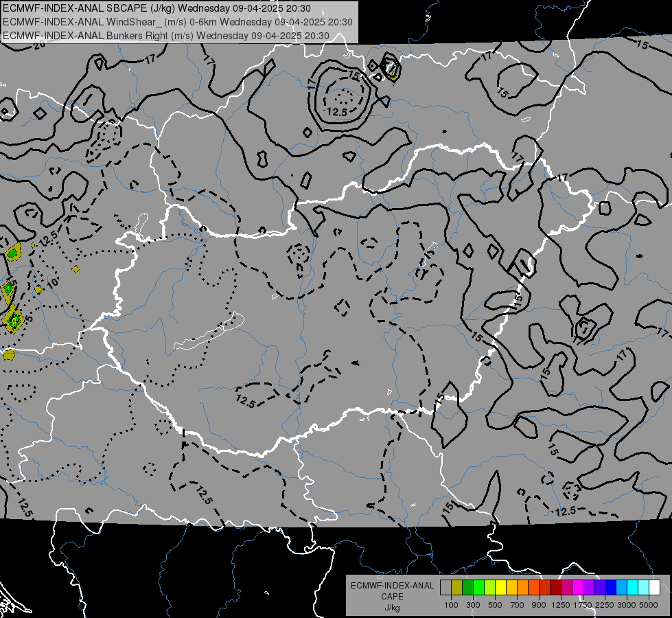Click the magenta swatch in CAPE legend

tap(578, 587)
